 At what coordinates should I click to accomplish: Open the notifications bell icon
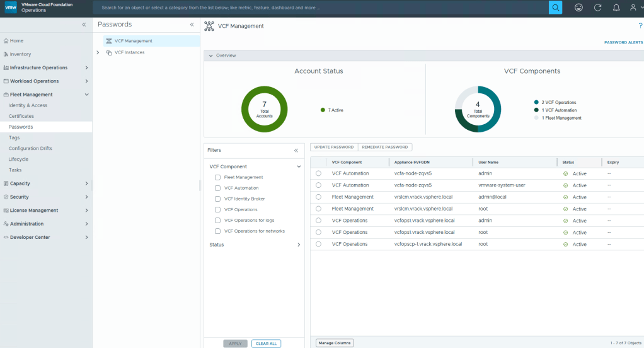[616, 8]
